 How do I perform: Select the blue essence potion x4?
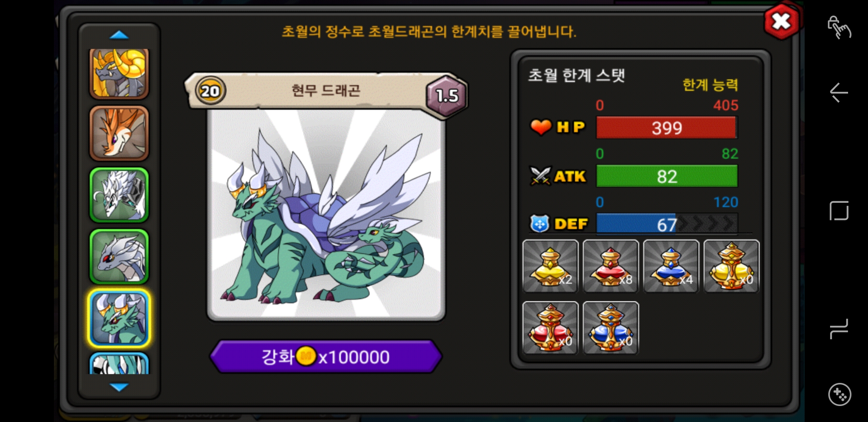pos(671,266)
